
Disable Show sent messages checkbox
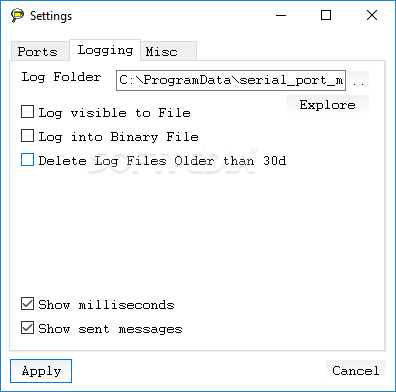[27, 328]
